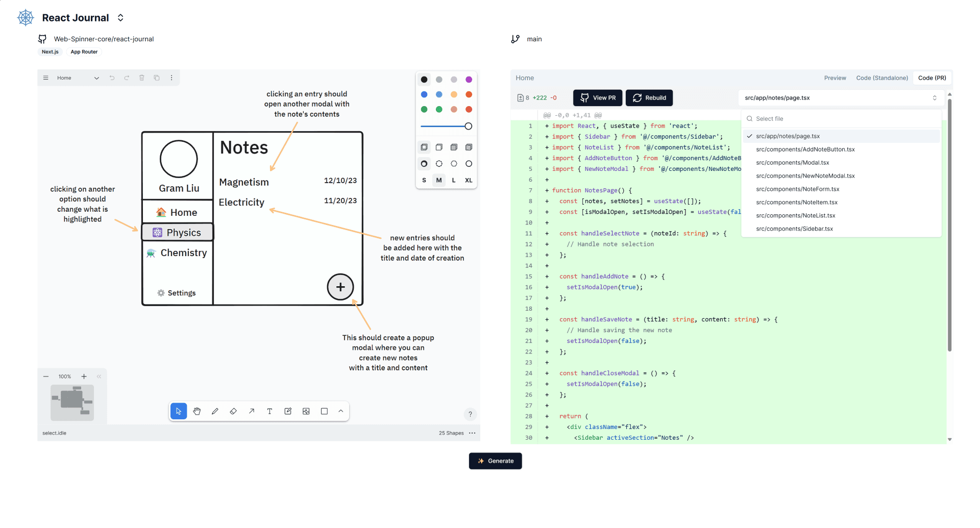Select the image asset tool
Viewport: 980px width, 528px height.
306,411
